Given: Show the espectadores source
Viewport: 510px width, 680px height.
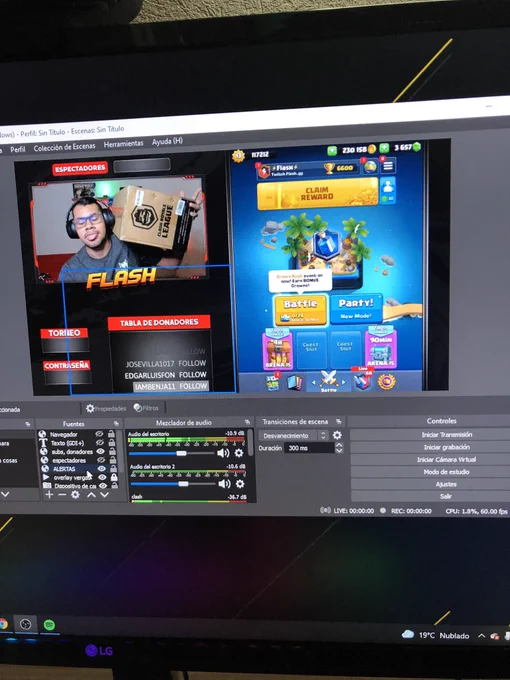Looking at the screenshot, I should pyautogui.click(x=101, y=460).
